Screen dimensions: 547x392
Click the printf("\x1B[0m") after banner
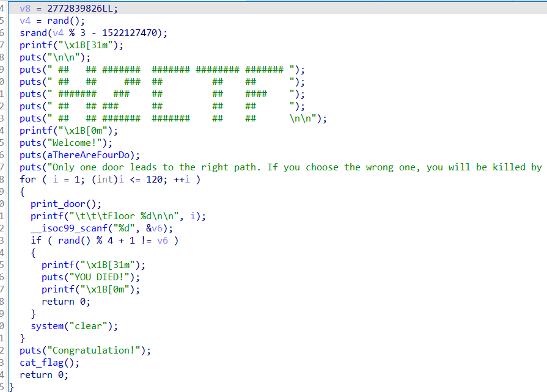pyautogui.click(x=68, y=131)
